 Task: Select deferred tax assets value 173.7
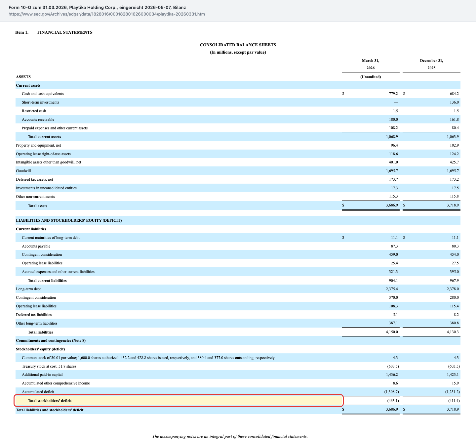(x=393, y=179)
